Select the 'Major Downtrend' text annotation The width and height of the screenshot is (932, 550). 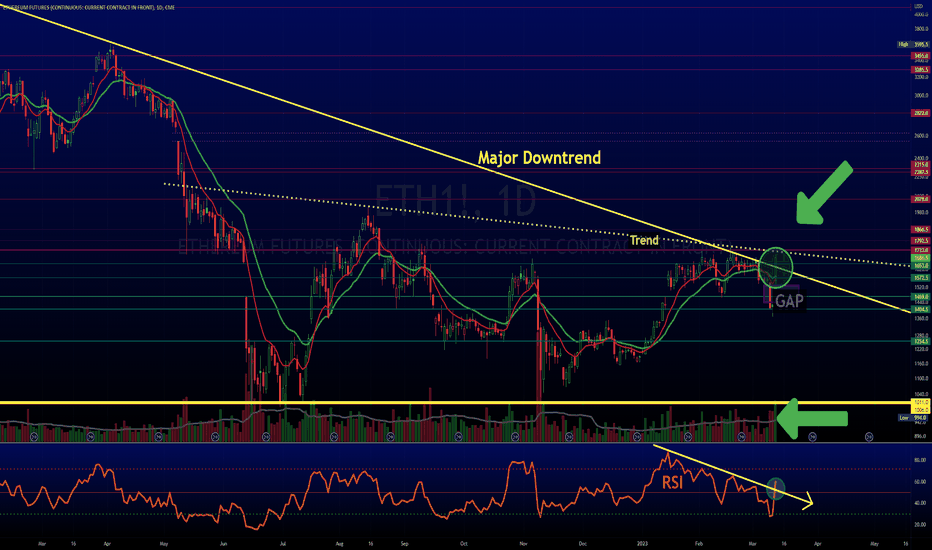click(x=539, y=158)
